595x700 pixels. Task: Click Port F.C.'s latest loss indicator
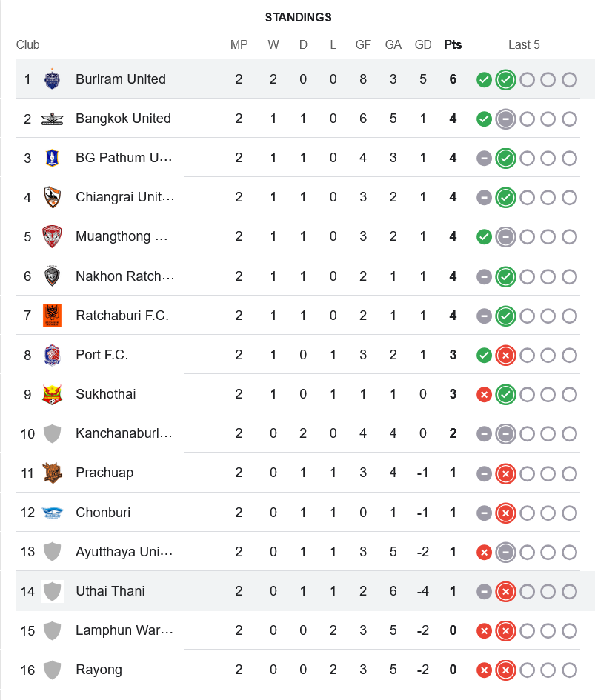coord(505,355)
